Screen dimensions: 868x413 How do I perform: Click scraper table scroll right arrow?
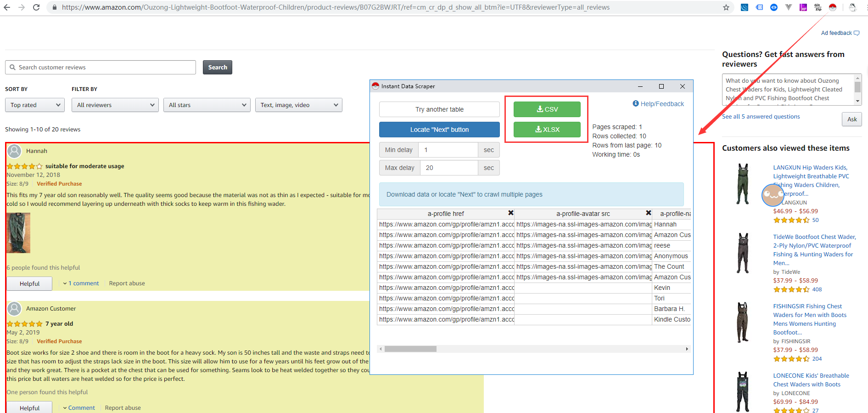pyautogui.click(x=687, y=349)
